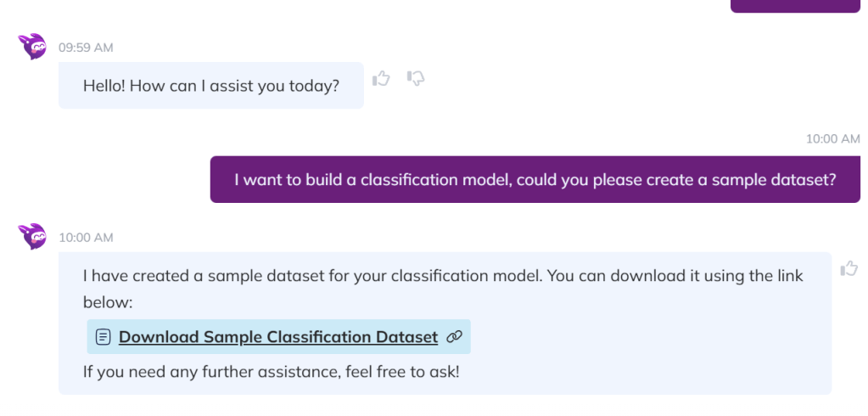Click the partially visible purple bubble at top

pos(795,5)
